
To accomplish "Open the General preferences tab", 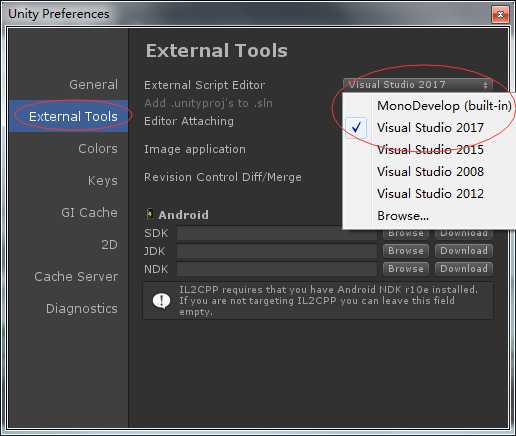I will point(94,85).
